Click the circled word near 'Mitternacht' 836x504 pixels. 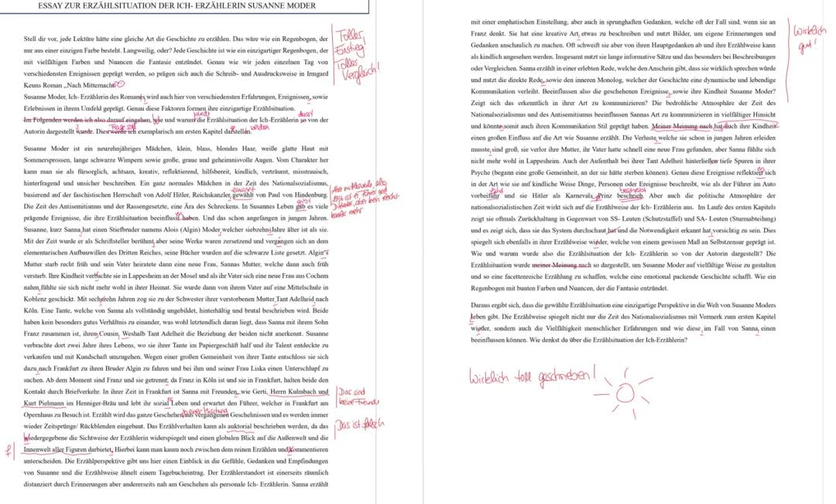(x=120, y=83)
